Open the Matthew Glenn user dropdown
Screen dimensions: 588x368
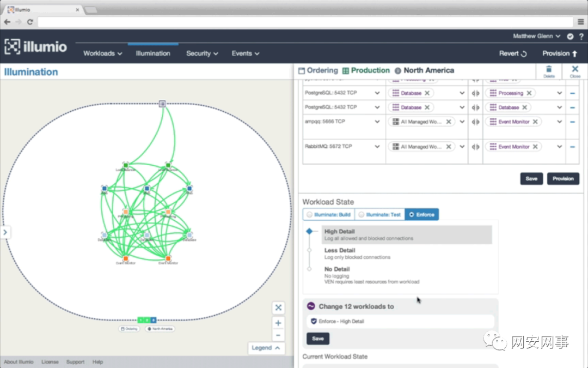(x=536, y=37)
